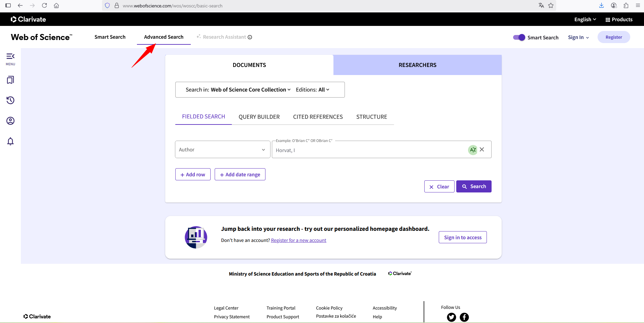644x323 pixels.
Task: Open the Twitter follow icon
Action: coord(451,317)
